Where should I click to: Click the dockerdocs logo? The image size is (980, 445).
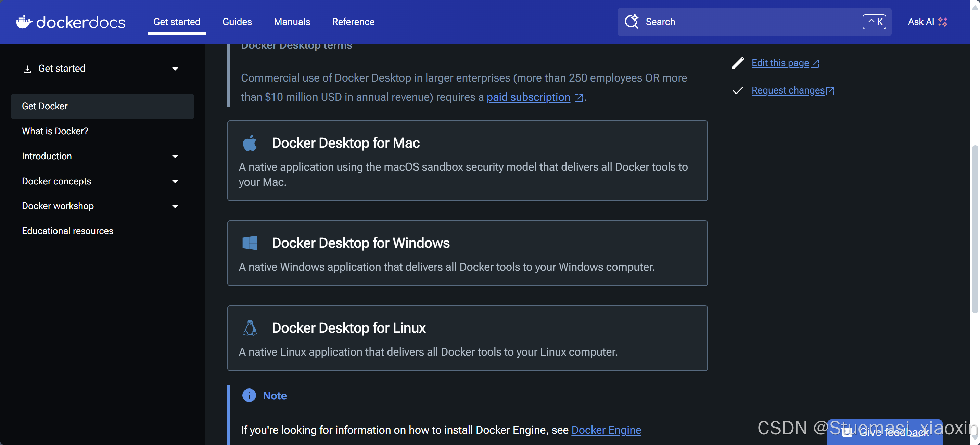pos(71,22)
